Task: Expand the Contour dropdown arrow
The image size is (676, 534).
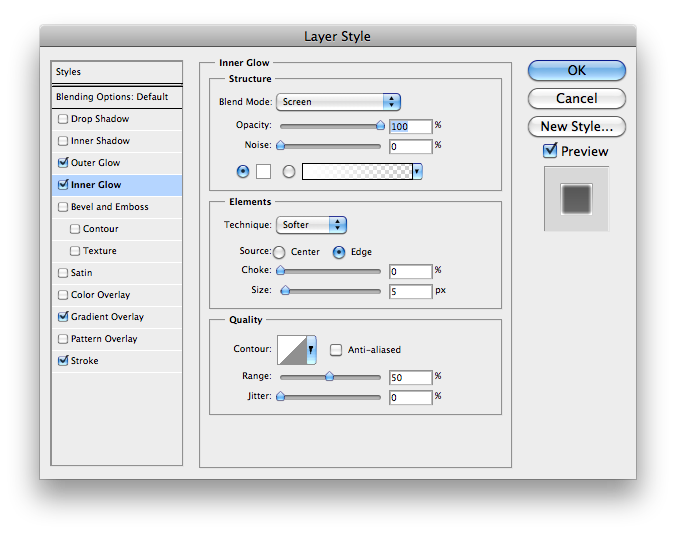Action: pyautogui.click(x=311, y=350)
